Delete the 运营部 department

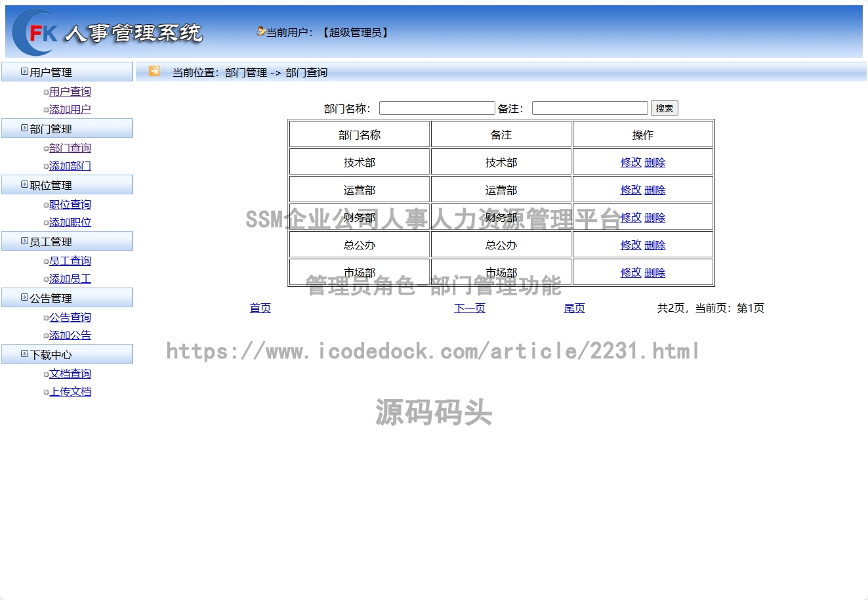click(x=655, y=190)
